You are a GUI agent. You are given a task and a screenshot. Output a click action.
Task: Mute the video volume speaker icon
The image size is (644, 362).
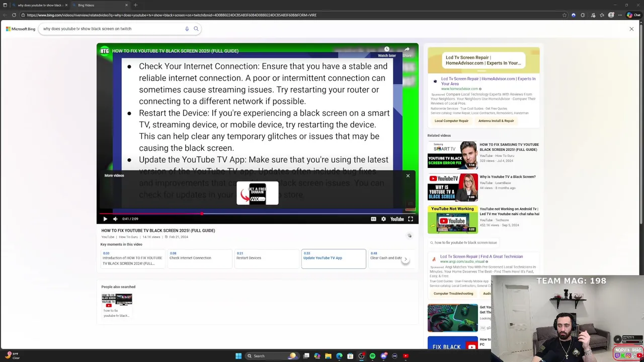pos(115,219)
